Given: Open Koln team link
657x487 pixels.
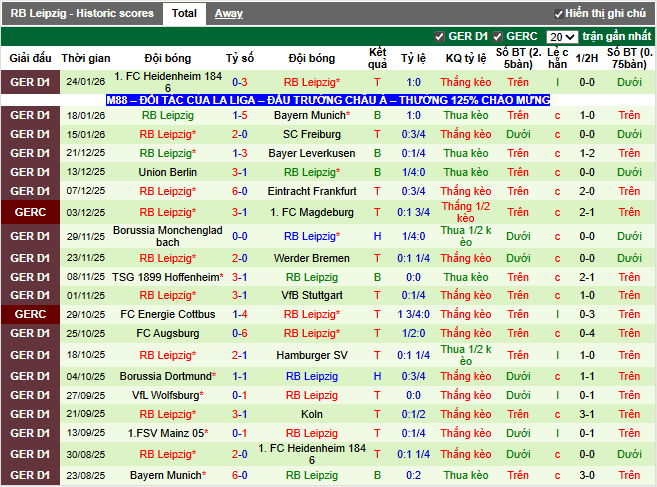Looking at the screenshot, I should (312, 414).
